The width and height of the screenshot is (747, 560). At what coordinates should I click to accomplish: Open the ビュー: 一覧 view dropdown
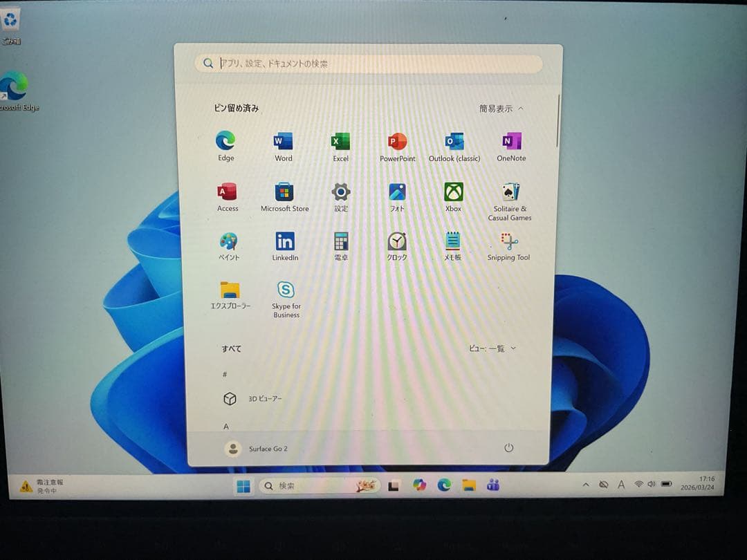click(x=492, y=348)
